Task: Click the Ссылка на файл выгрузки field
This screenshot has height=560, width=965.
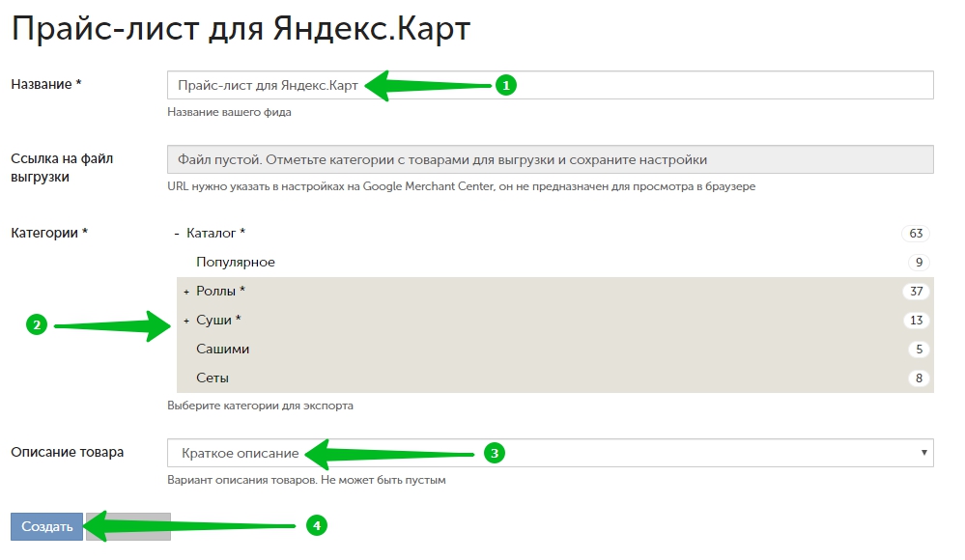Action: (x=550, y=159)
